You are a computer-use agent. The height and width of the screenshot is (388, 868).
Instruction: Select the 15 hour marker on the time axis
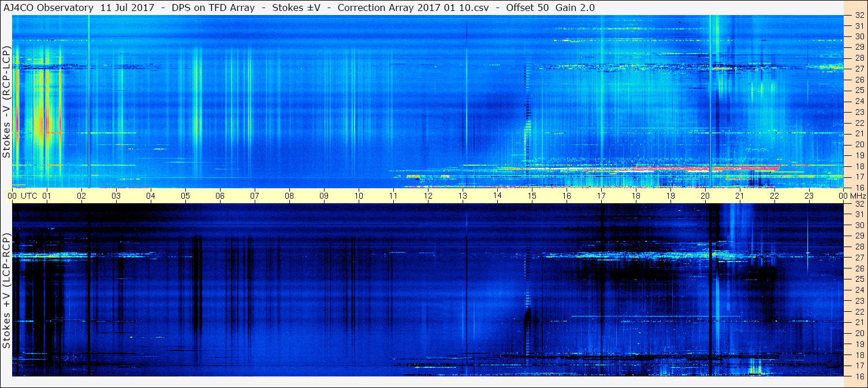pos(532,196)
